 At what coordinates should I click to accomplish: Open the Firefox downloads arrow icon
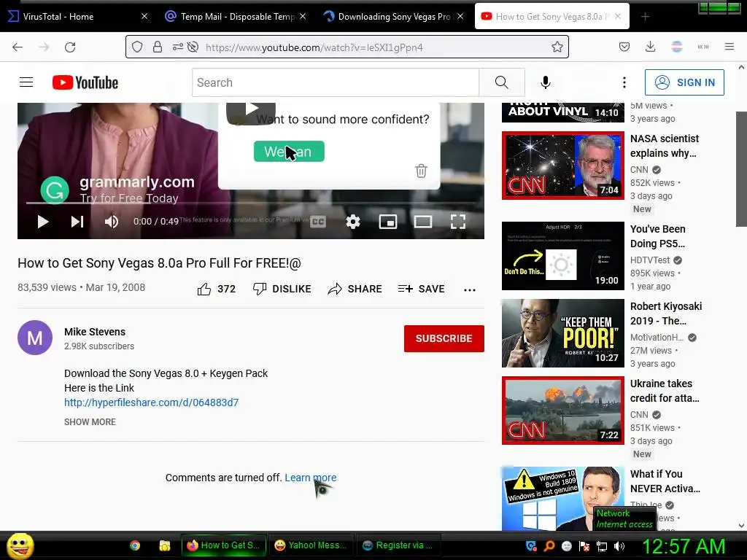[650, 47]
